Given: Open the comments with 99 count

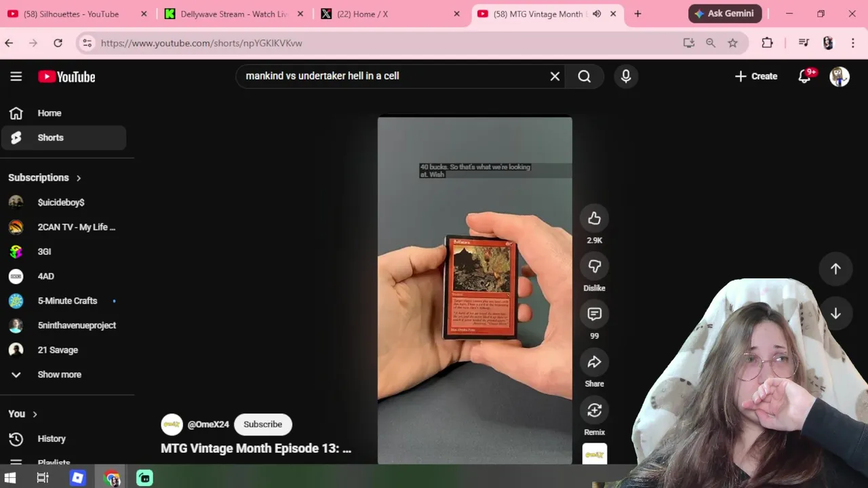Looking at the screenshot, I should pos(594,314).
